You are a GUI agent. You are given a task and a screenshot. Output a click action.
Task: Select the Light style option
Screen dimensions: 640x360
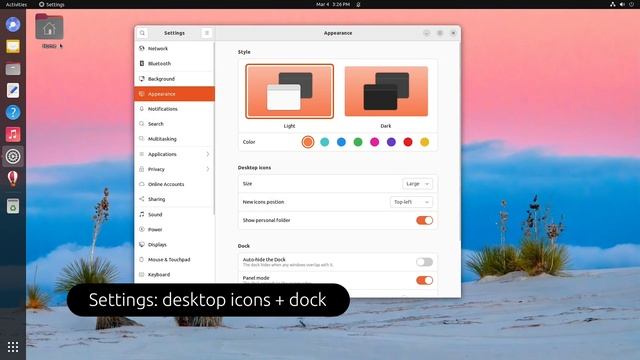click(289, 91)
